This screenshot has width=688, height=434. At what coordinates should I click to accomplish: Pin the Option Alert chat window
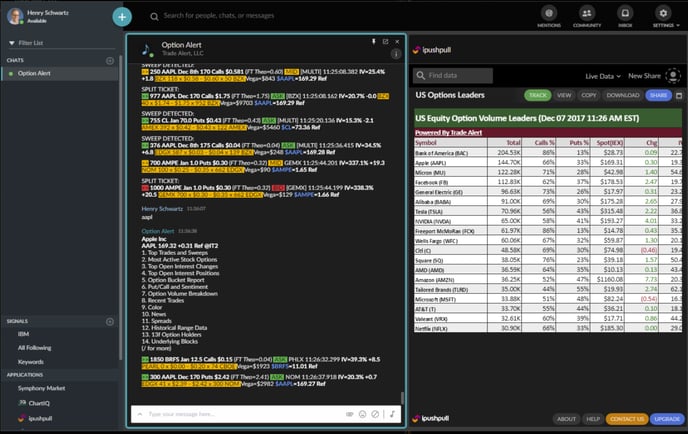click(x=374, y=42)
